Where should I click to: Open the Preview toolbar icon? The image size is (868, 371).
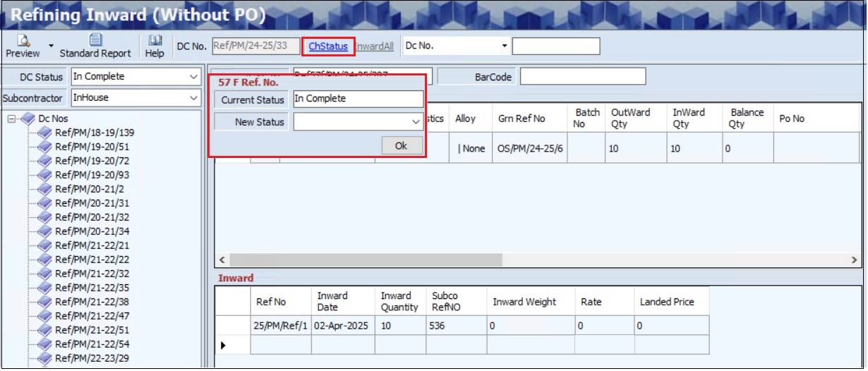23,47
